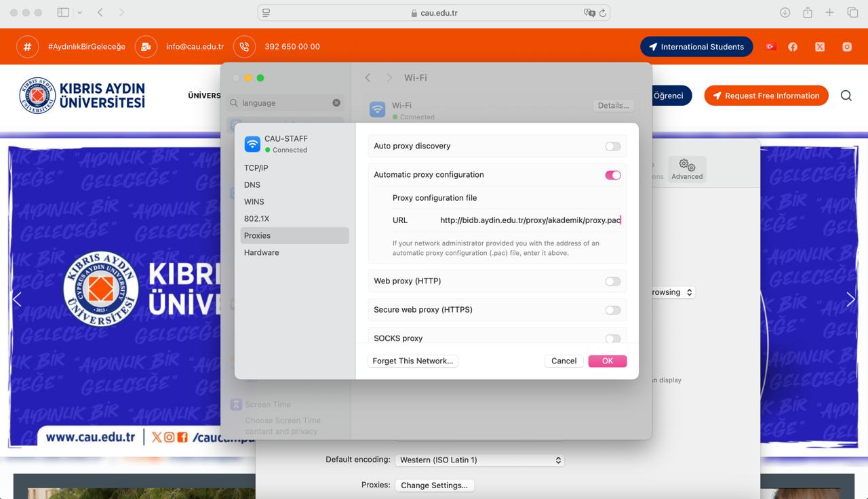Disable Automatic proxy configuration toggle
Viewport: 868px width, 499px height.
[612, 175]
